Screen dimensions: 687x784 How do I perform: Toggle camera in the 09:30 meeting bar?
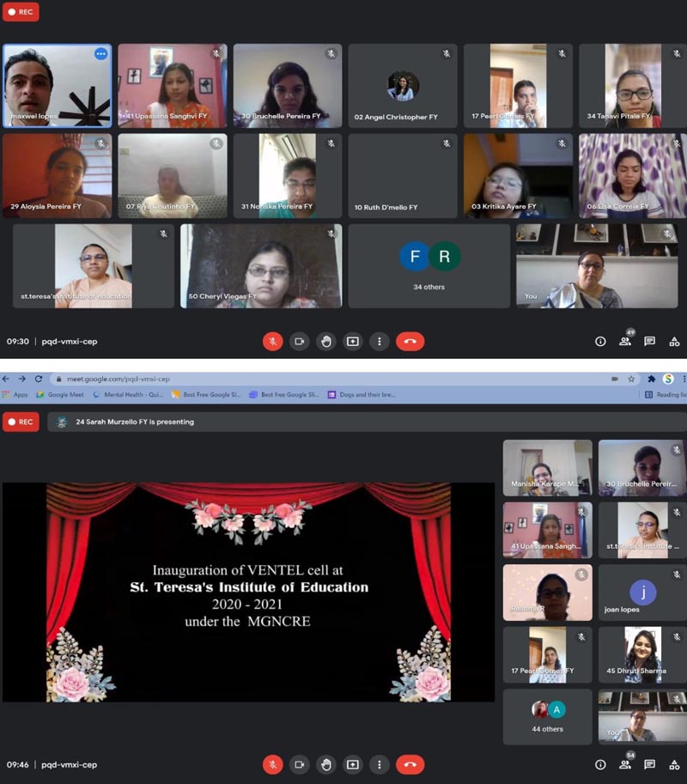pos(300,342)
